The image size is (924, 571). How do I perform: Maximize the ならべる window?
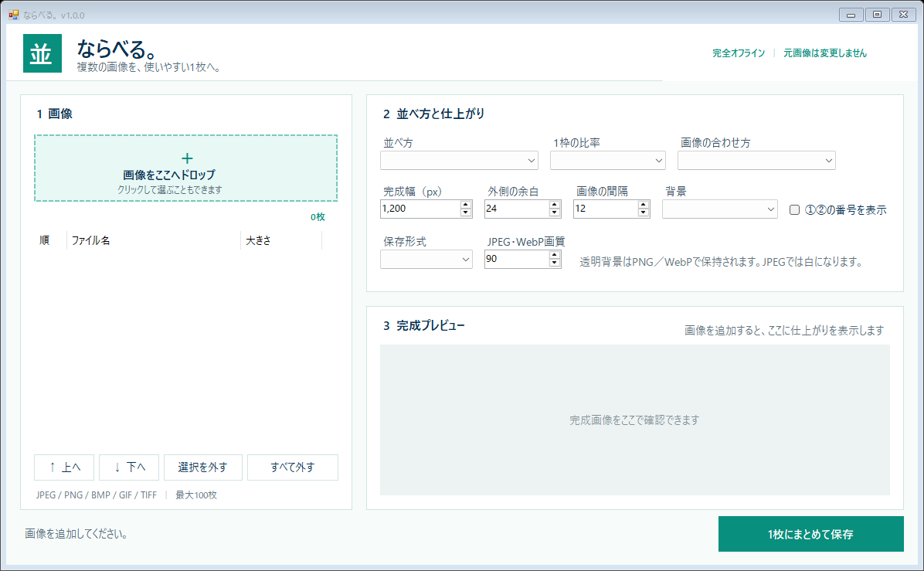coord(878,15)
